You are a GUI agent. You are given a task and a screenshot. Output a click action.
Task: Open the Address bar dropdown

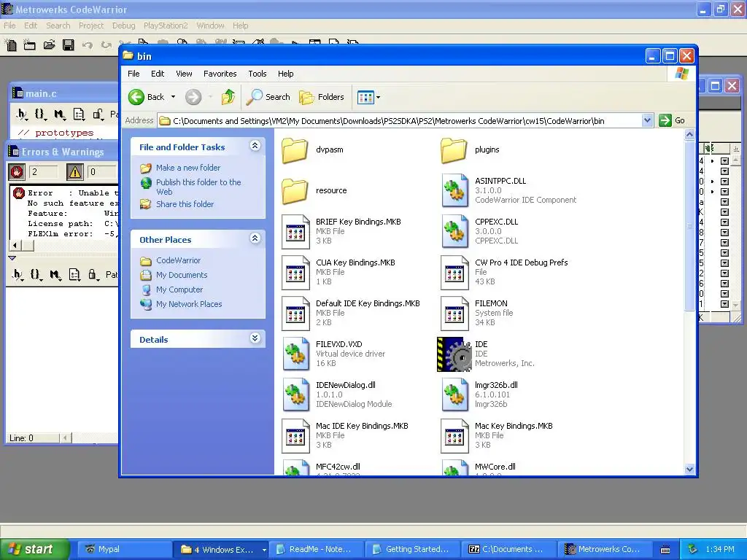coord(647,120)
